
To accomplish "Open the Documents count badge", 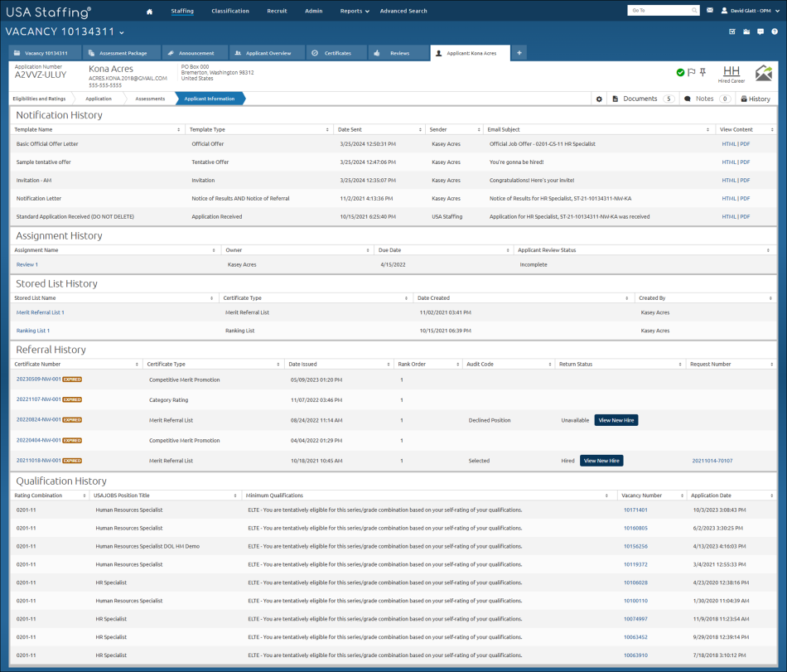I will point(669,99).
